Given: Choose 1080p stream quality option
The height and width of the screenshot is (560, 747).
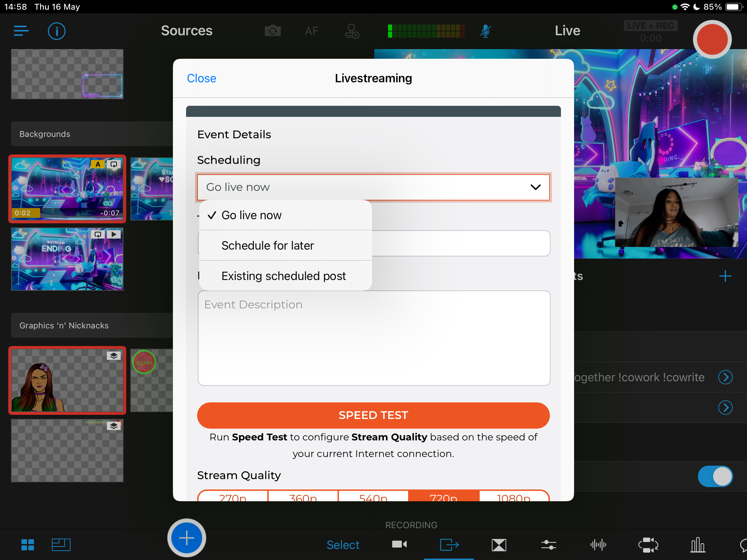Looking at the screenshot, I should click(x=514, y=498).
